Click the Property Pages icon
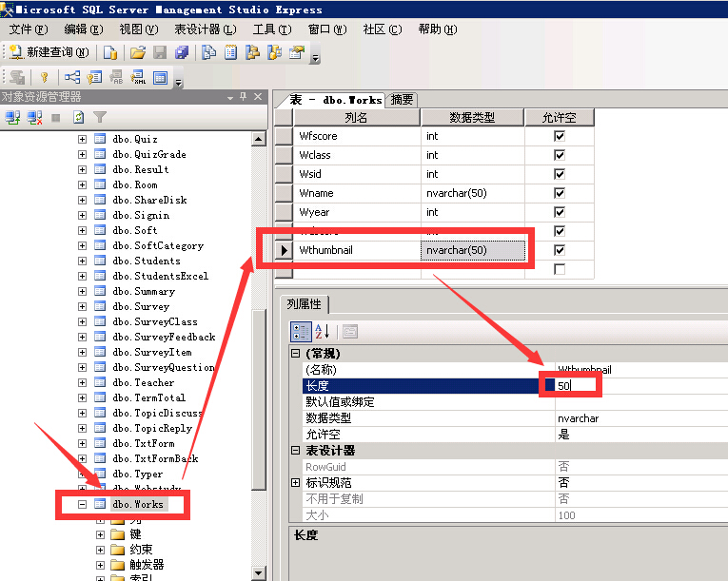 pos(350,332)
